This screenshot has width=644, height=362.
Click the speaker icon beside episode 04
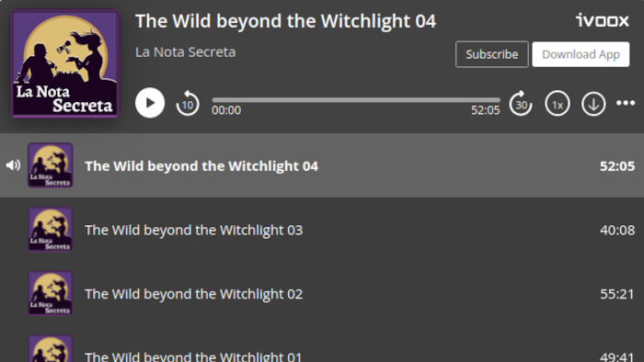tap(13, 165)
